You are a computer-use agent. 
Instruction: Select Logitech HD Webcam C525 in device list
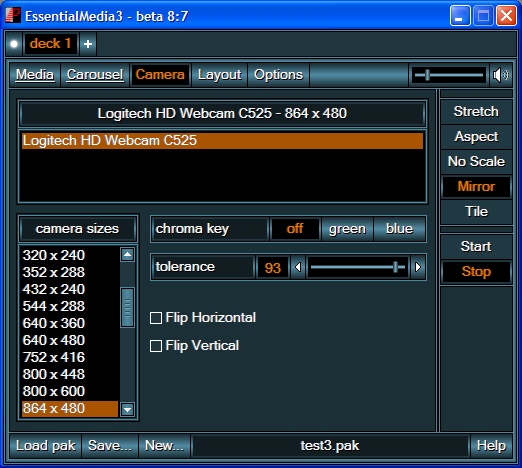222,141
